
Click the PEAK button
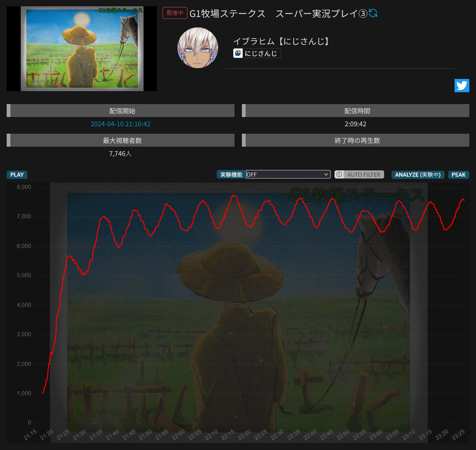[x=459, y=175]
